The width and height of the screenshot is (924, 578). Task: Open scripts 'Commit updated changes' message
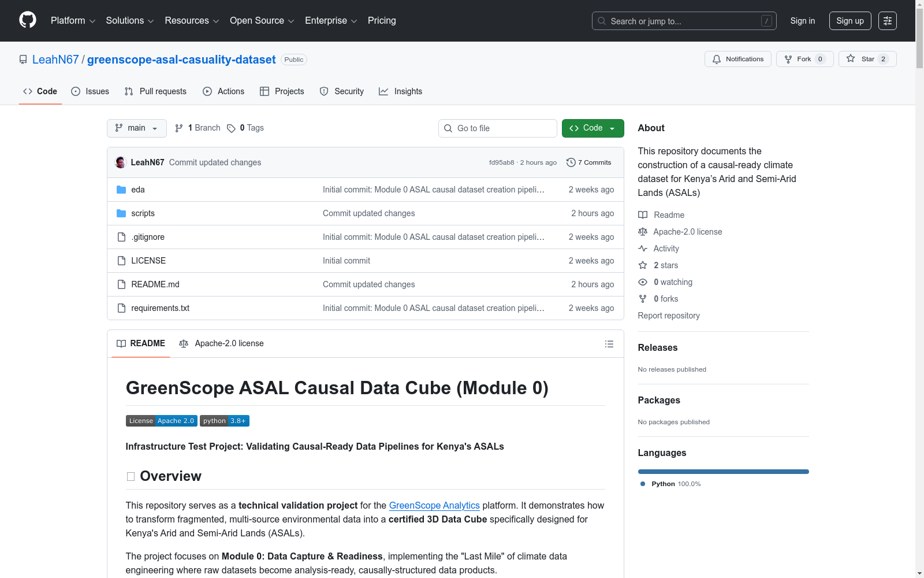click(369, 213)
